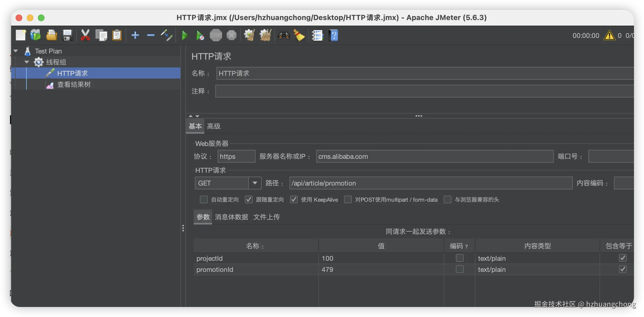Click the Cut scissors icon
The height and width of the screenshot is (317, 644).
click(x=85, y=35)
